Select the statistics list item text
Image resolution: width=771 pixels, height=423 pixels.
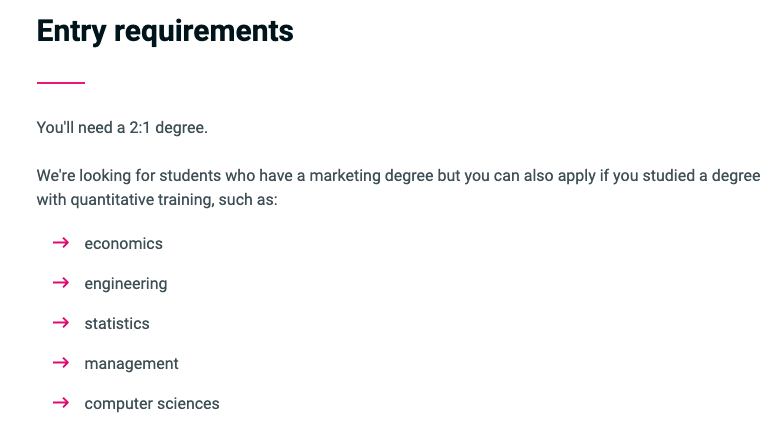click(x=117, y=324)
